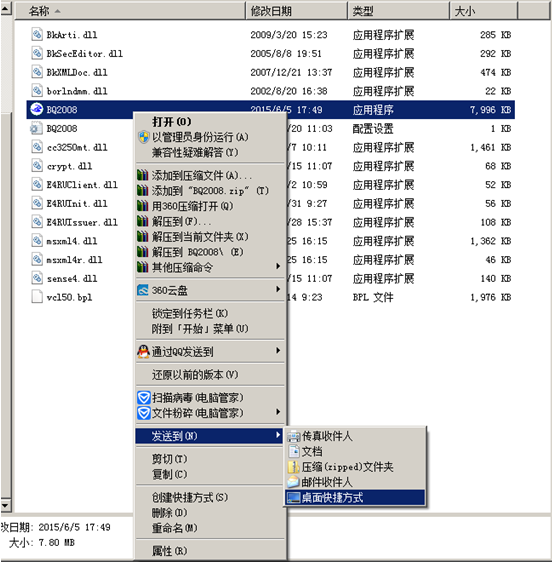
Task: Click the 扫描病毒 shield icon
Action: tap(144, 398)
